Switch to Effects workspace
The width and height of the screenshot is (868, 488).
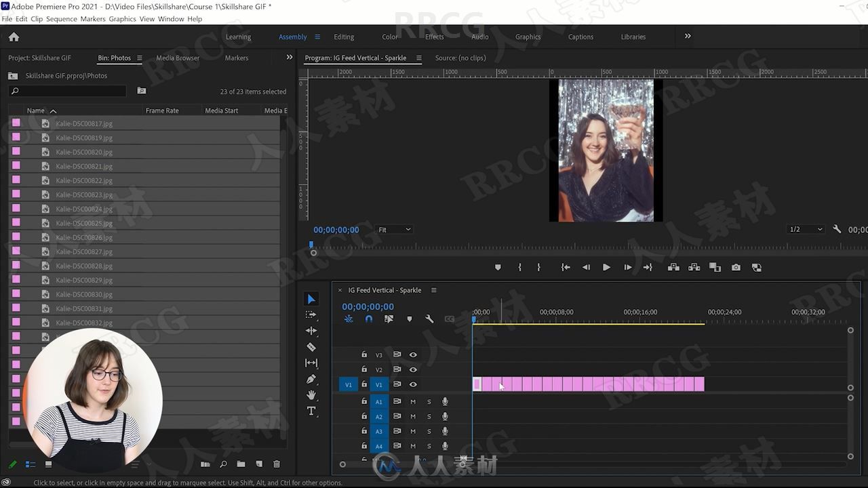[x=434, y=37]
